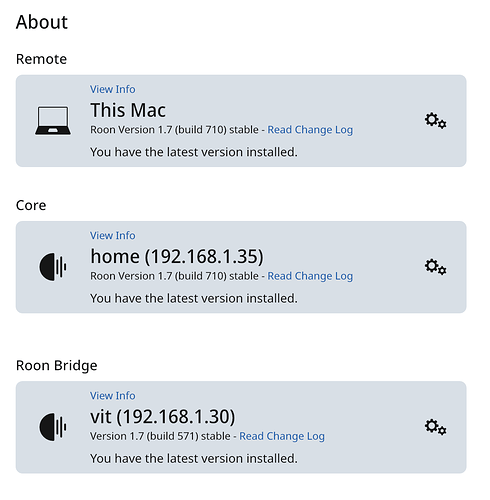Read Change Log for vit Roon Bridge
Image resolution: width=490 pixels, height=500 pixels.
[282, 436]
